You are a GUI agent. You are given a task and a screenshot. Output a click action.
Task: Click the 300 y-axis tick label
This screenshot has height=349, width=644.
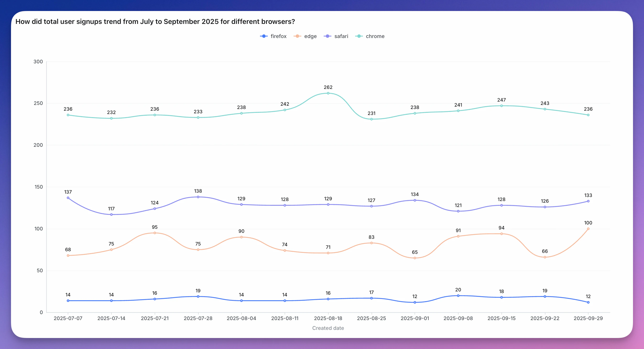pos(38,61)
